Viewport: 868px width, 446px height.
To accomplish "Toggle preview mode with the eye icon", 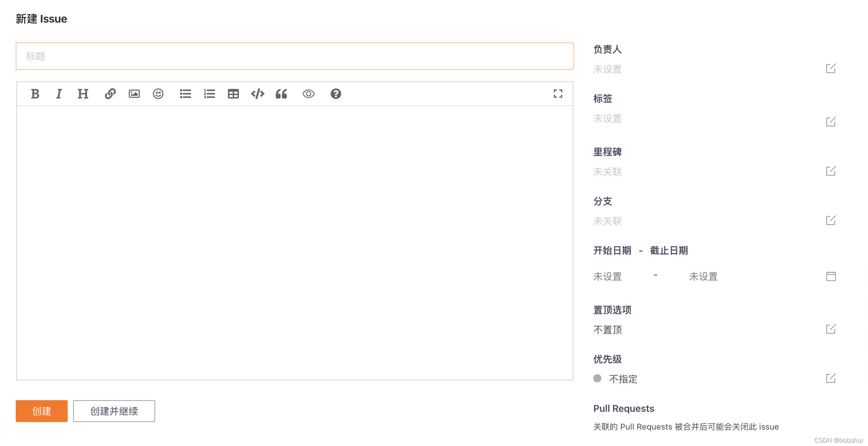I will click(x=308, y=94).
